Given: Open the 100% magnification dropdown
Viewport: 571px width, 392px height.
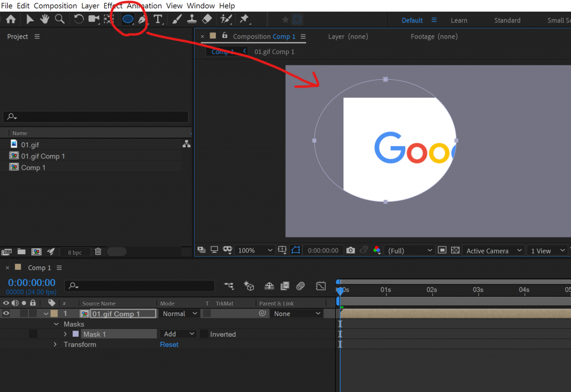Looking at the screenshot, I should (254, 250).
